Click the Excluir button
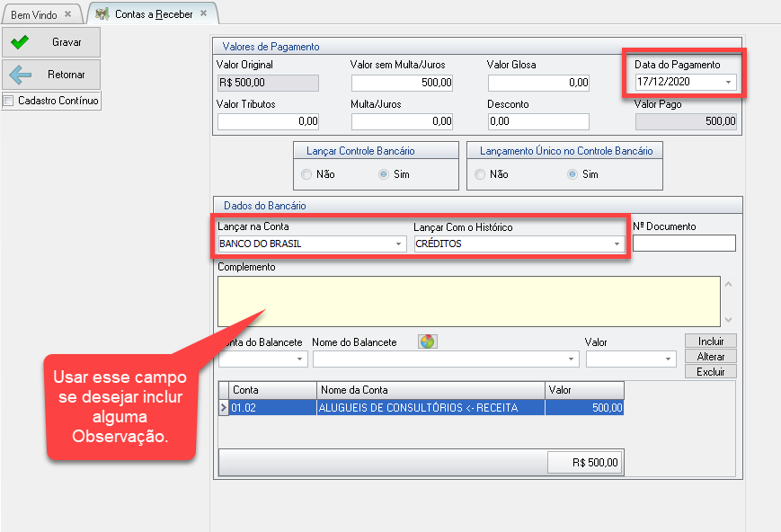Image resolution: width=781 pixels, height=532 pixels. coord(710,371)
